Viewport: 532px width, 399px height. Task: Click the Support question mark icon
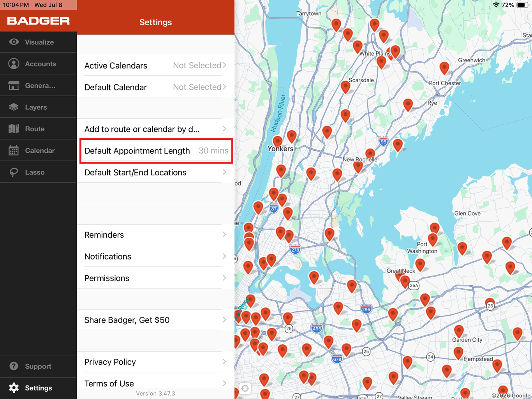tap(14, 366)
